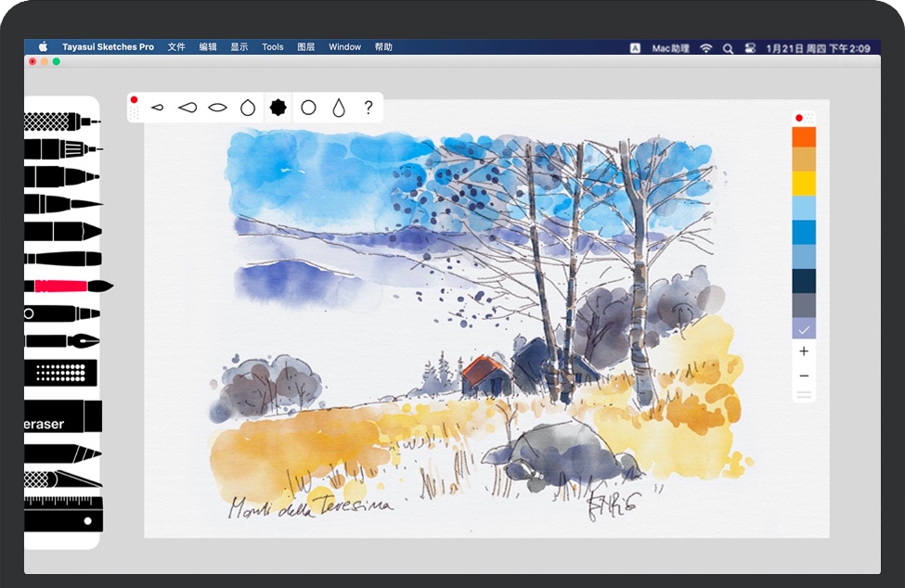Viewport: 905px width, 588px height.
Task: Choose the thin water drop brush shape
Action: [x=339, y=108]
